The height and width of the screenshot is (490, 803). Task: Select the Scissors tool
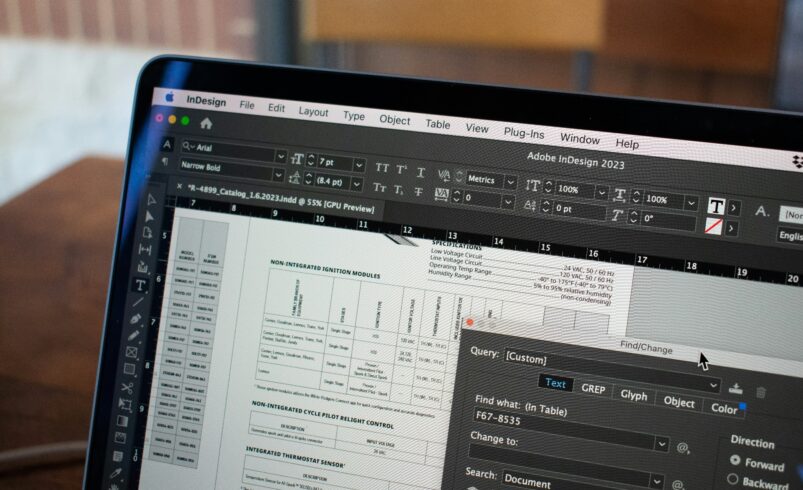(127, 388)
